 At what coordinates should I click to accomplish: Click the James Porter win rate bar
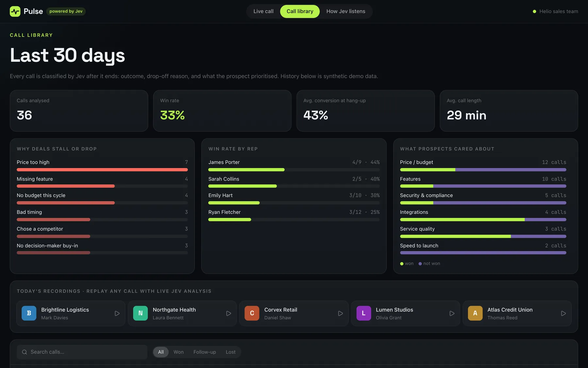[246, 170]
